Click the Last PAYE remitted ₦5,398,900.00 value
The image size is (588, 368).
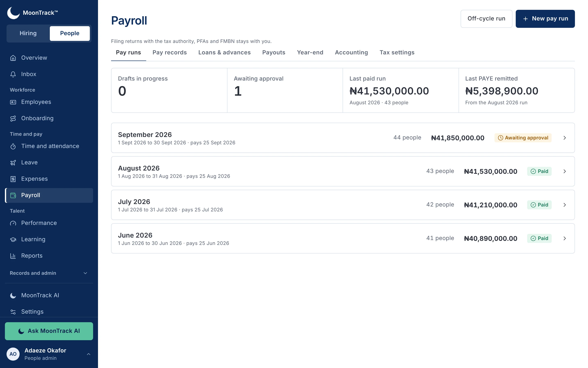[502, 91]
